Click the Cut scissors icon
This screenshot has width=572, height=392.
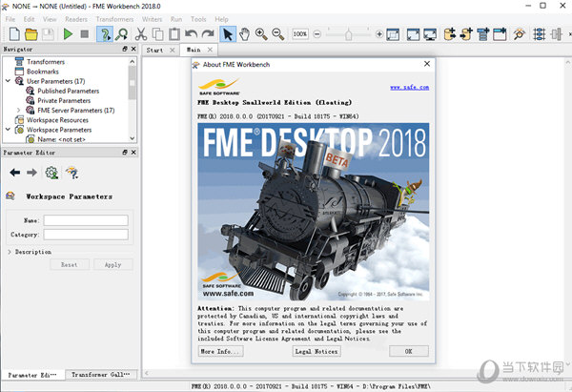141,34
